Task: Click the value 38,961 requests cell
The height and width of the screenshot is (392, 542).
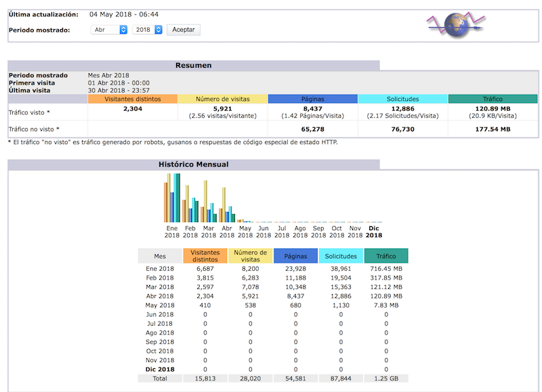Action: click(341, 269)
